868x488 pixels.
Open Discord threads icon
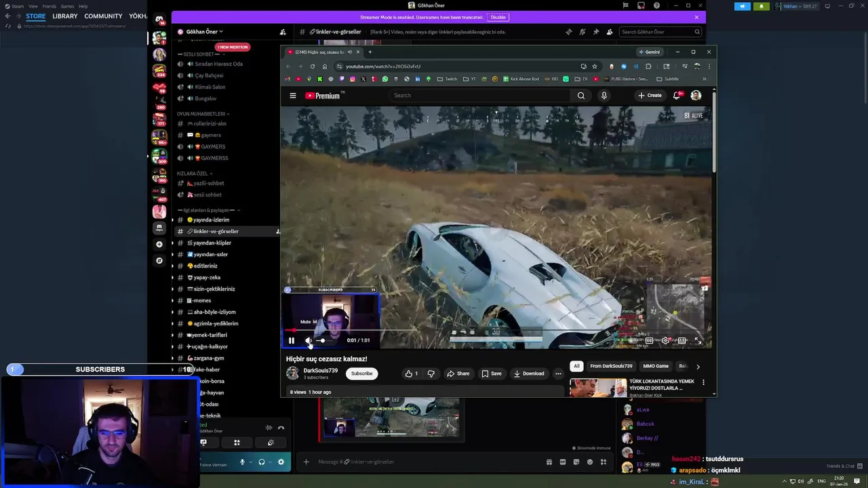[x=569, y=32]
